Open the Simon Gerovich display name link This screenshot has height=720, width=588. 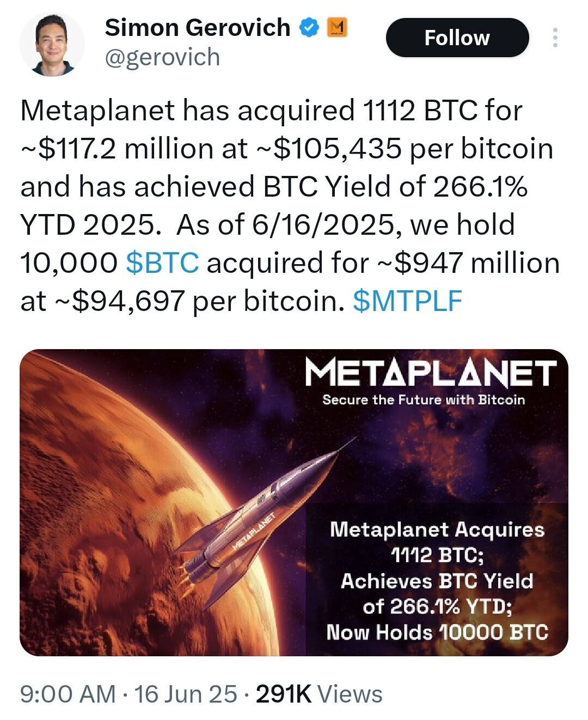click(x=198, y=28)
